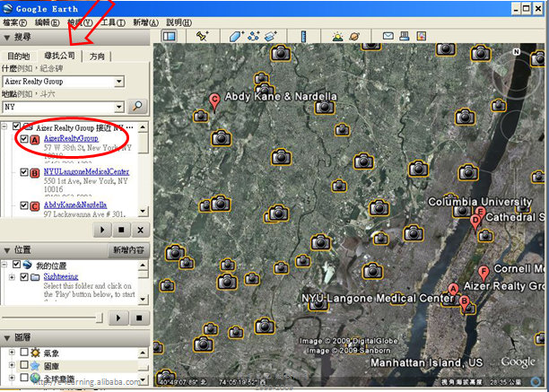Click the search magnifier button

tap(137, 106)
